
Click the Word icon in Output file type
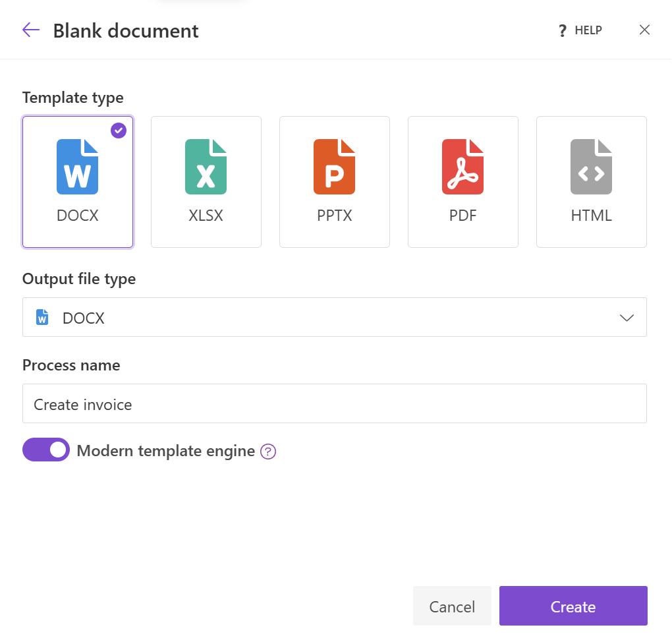point(42,317)
